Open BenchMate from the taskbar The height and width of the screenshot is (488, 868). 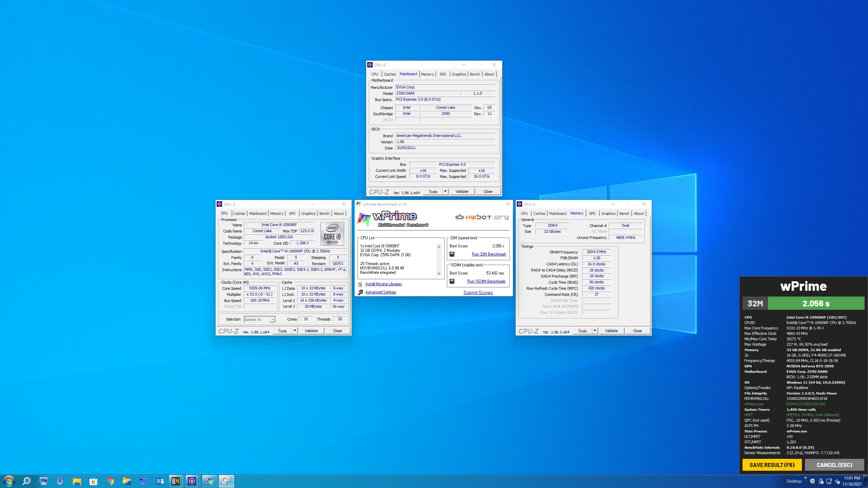tap(176, 481)
